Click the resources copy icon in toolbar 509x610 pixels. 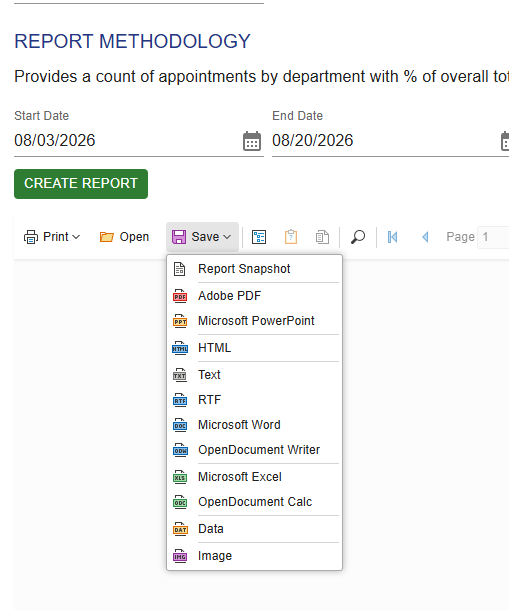[322, 237]
